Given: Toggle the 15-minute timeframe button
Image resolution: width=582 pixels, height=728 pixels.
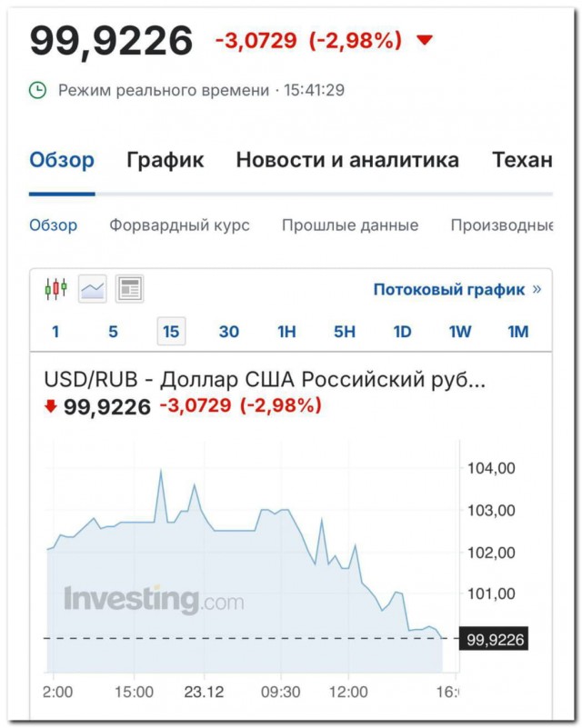Looking at the screenshot, I should tap(171, 332).
